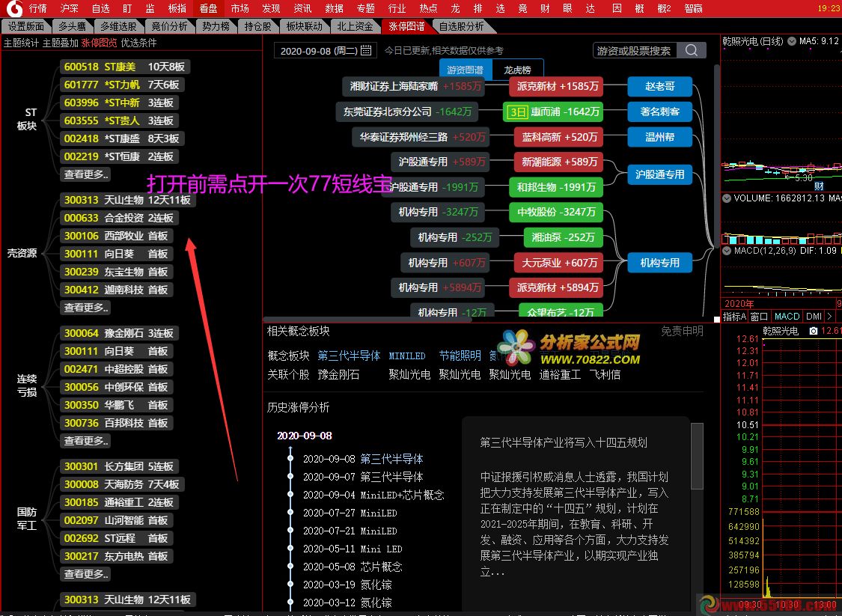Switch to the 北上资金 tab
This screenshot has height=616, width=842.
356,26
